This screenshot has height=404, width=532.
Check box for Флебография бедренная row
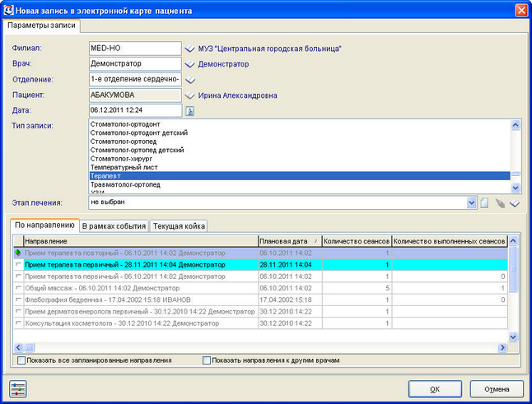[18, 300]
